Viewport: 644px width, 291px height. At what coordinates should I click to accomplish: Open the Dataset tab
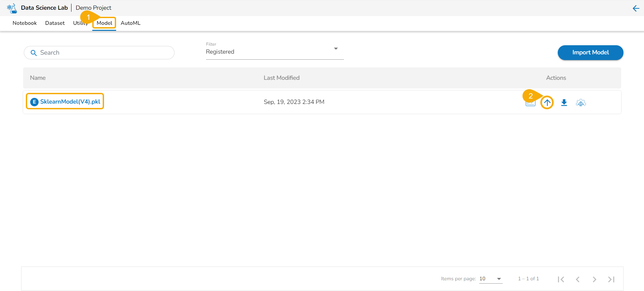[55, 23]
